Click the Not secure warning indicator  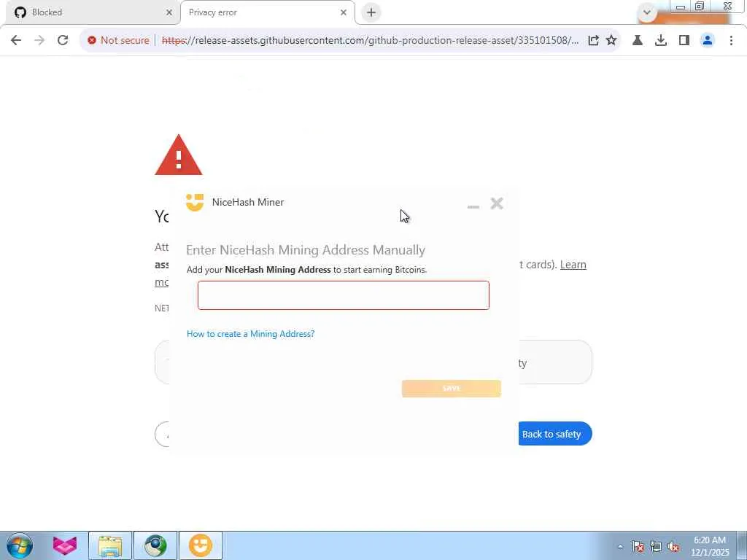coord(118,41)
